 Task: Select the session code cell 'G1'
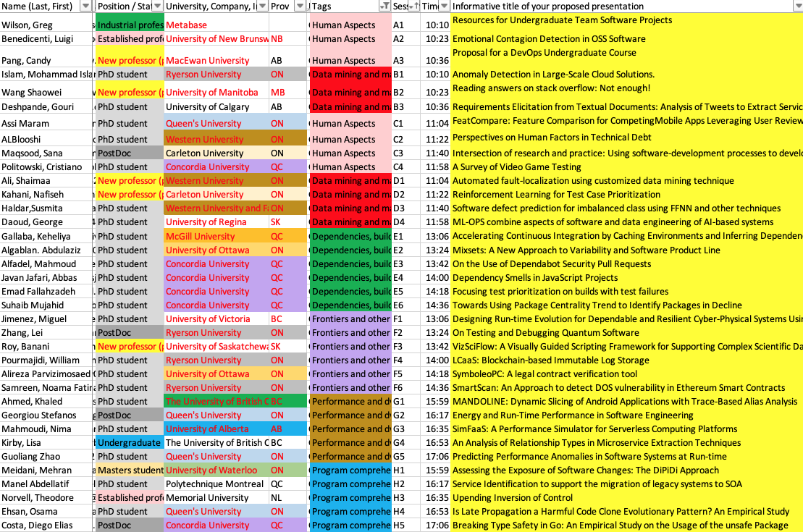point(406,402)
